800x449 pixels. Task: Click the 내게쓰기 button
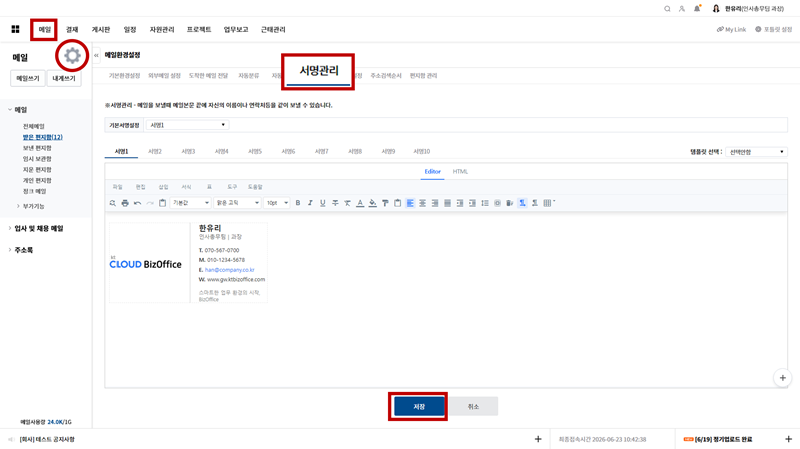[64, 78]
